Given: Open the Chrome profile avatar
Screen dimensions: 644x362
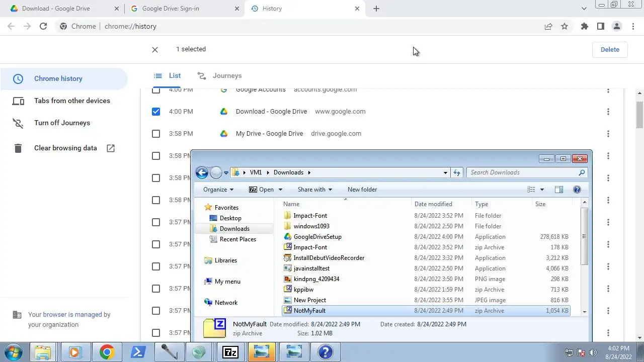Looking at the screenshot, I should [x=616, y=26].
